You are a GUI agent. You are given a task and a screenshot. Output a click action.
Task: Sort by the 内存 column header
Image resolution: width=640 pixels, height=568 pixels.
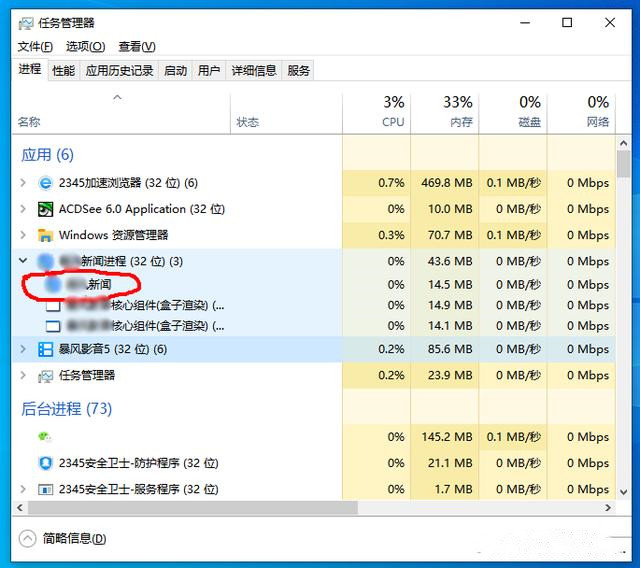point(444,113)
